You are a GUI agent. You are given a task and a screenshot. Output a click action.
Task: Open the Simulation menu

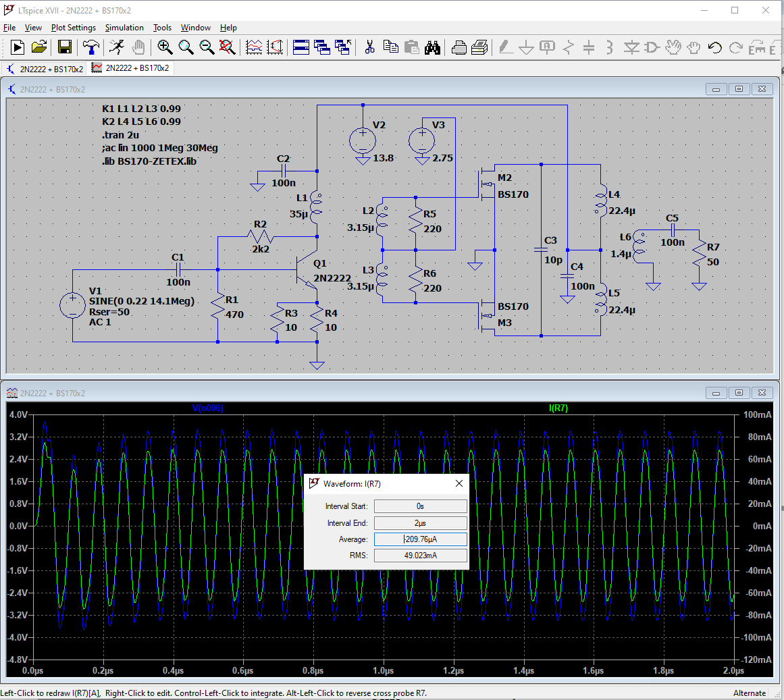(x=124, y=28)
